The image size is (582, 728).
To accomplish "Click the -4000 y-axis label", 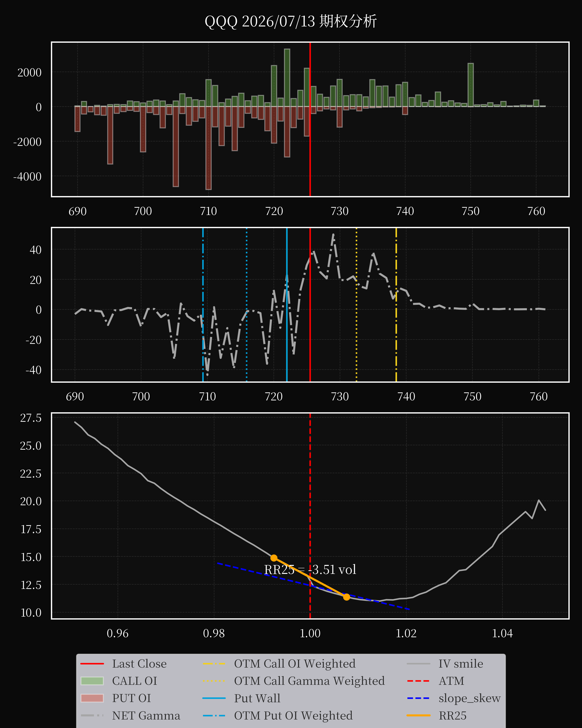I will pyautogui.click(x=27, y=177).
